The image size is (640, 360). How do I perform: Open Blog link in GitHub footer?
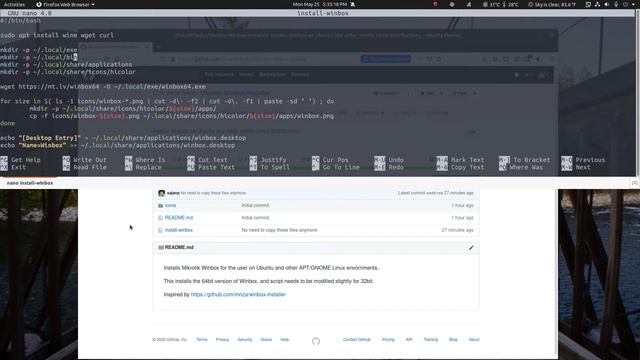point(453,340)
